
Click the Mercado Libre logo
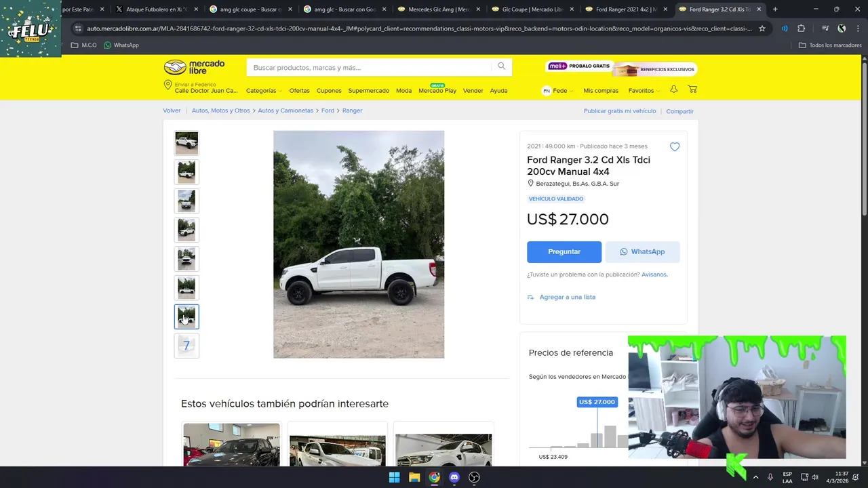coord(194,67)
